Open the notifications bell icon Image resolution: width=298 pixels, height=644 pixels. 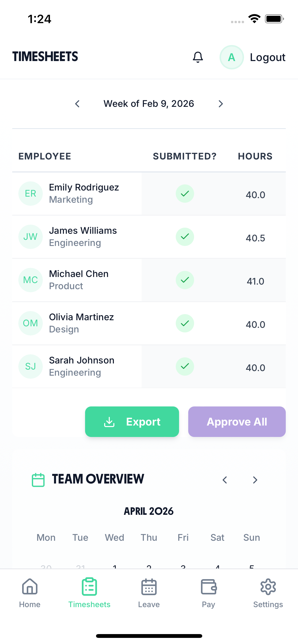(x=198, y=57)
